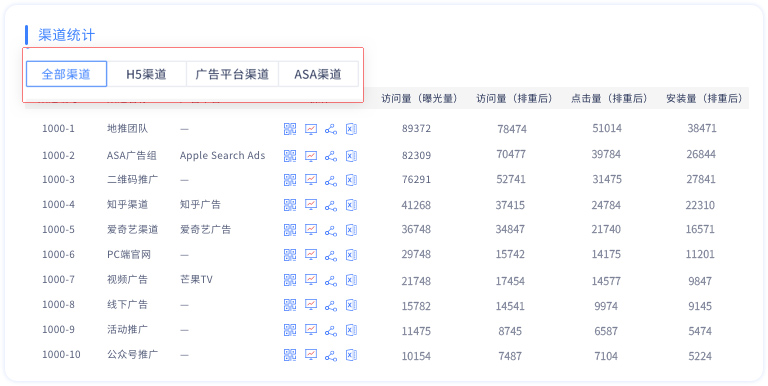The image size is (768, 386).
Task: Export 知乎渠道 row to Excel
Action: (x=351, y=205)
